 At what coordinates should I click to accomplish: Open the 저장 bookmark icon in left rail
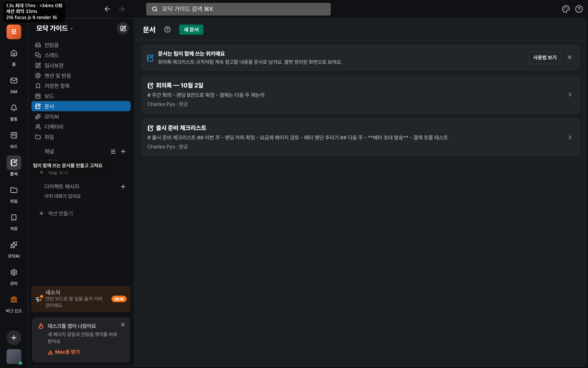(14, 218)
